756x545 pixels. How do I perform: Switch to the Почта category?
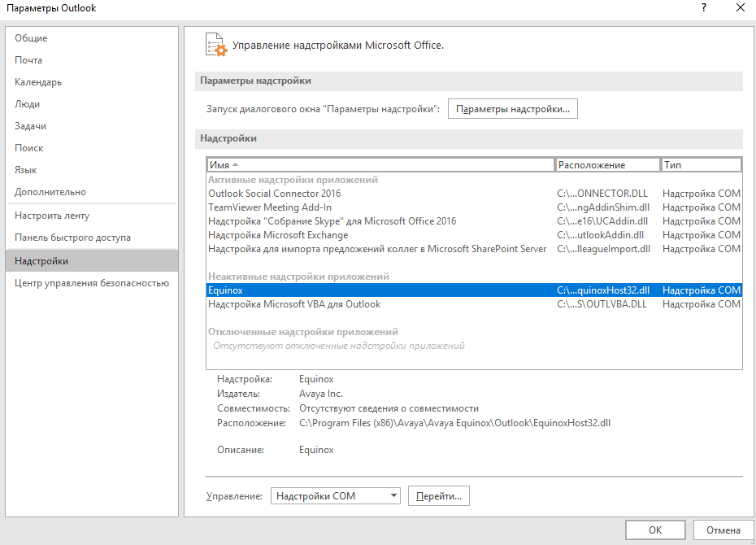pyautogui.click(x=28, y=60)
